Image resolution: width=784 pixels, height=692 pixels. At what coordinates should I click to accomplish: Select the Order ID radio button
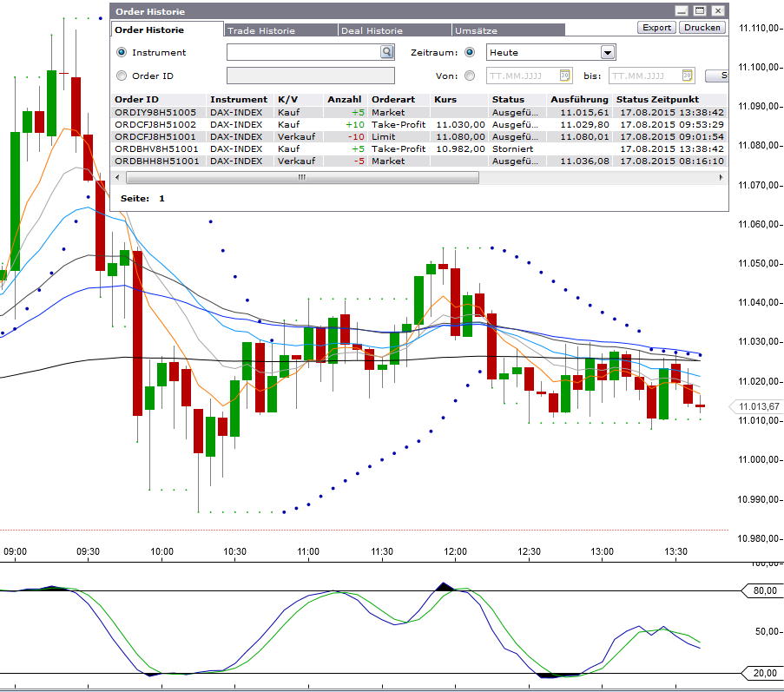click(122, 76)
